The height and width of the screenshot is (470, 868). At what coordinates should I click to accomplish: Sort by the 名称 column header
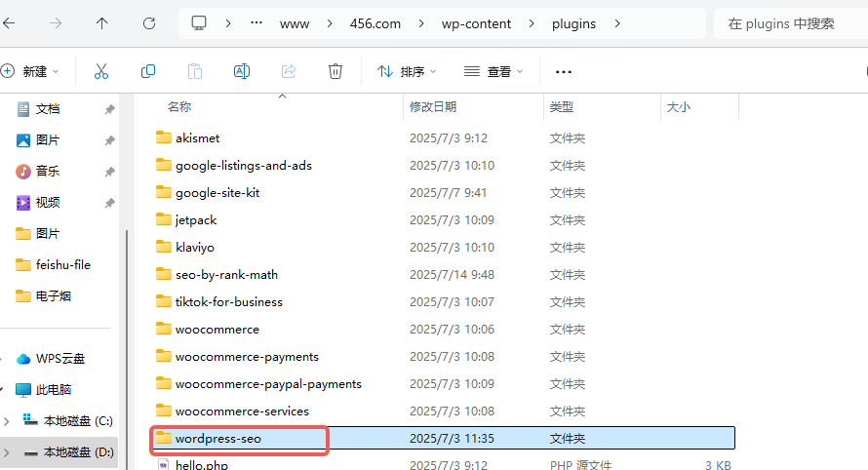pos(179,107)
